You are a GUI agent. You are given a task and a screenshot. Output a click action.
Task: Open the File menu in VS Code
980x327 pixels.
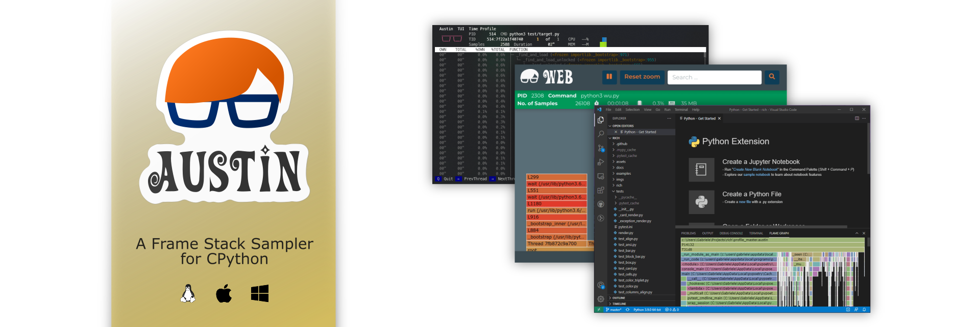pyautogui.click(x=608, y=109)
